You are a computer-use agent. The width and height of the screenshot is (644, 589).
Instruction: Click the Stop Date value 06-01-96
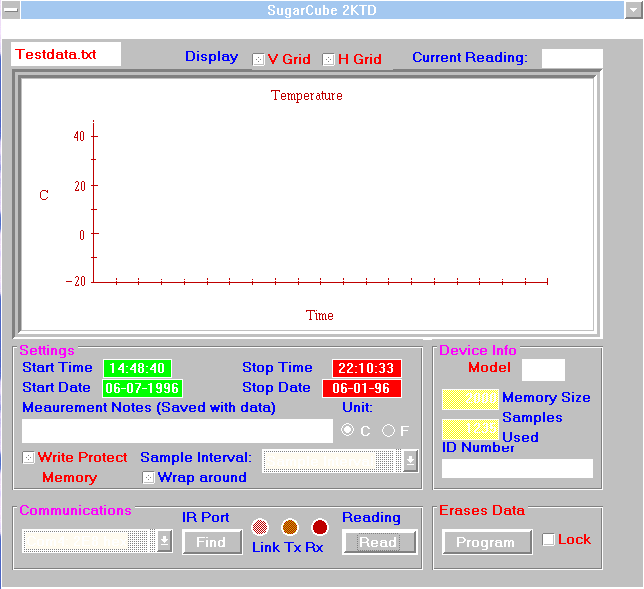pyautogui.click(x=361, y=388)
